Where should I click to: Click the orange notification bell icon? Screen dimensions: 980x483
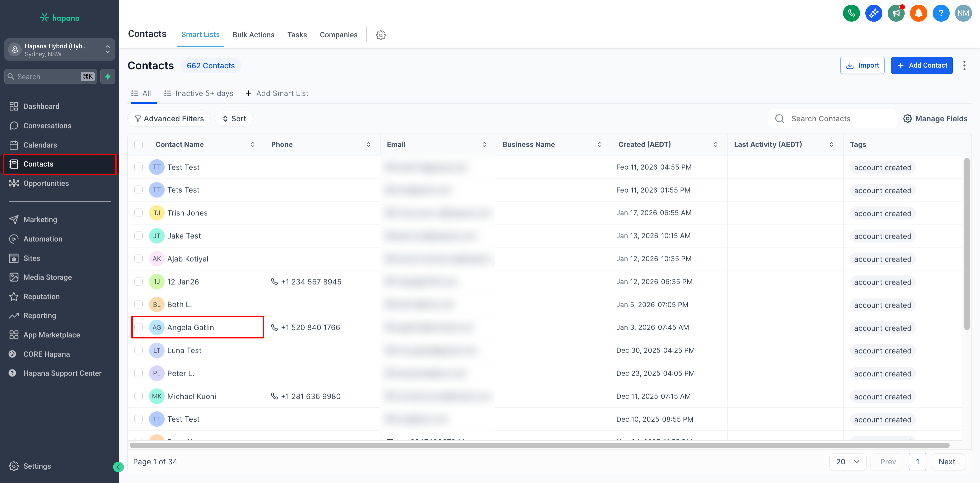click(x=918, y=13)
